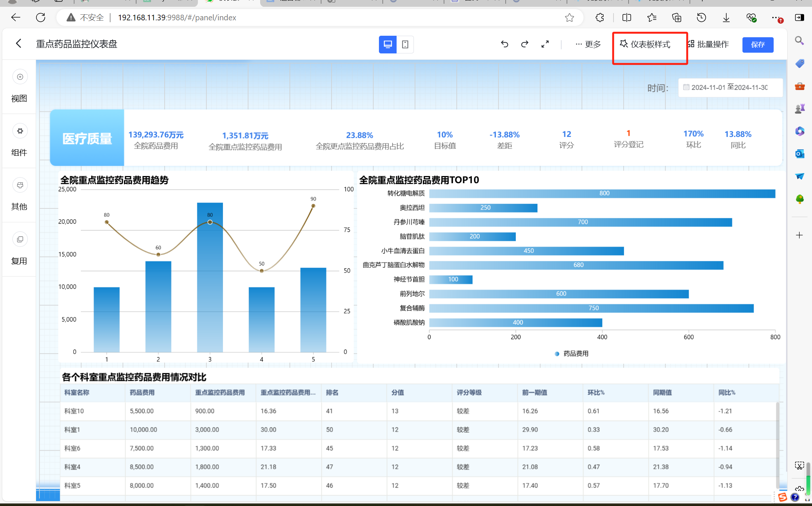Click trend line point labeled 90
812x506 pixels.
tap(313, 206)
